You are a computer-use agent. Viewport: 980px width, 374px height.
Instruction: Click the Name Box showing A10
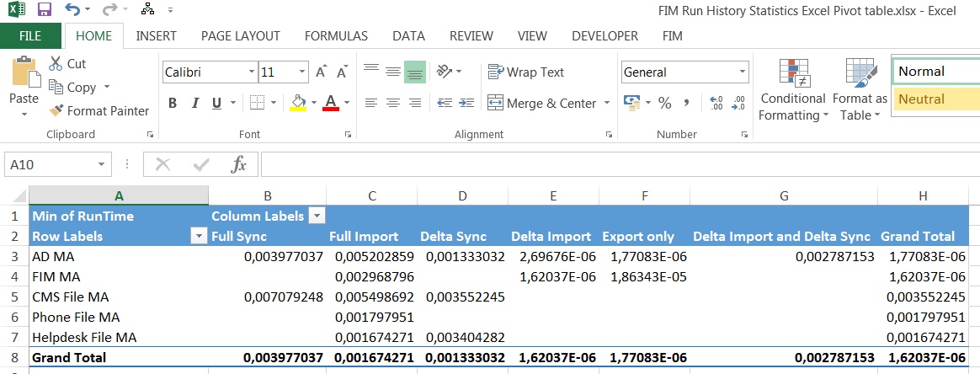50,165
